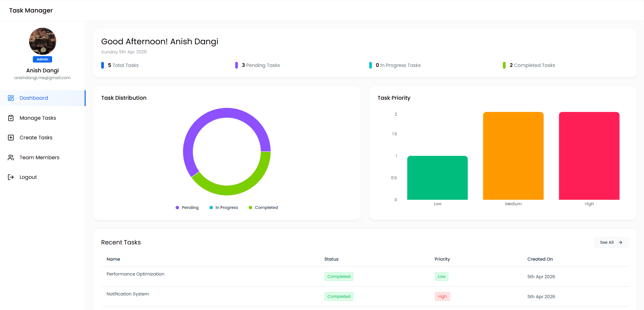
Task: Click the arrow icon beside See All
Action: click(620, 242)
